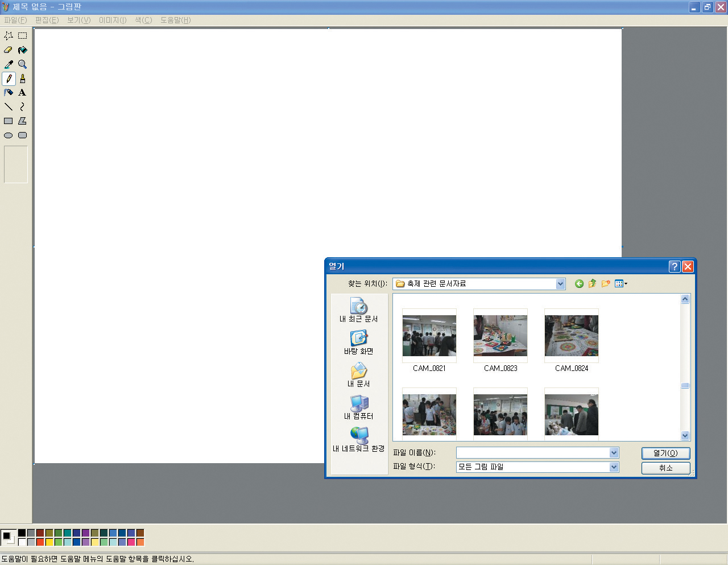Select the Fill with Color bucket tool
Screen dimensions: 728x565
pyautogui.click(x=22, y=50)
